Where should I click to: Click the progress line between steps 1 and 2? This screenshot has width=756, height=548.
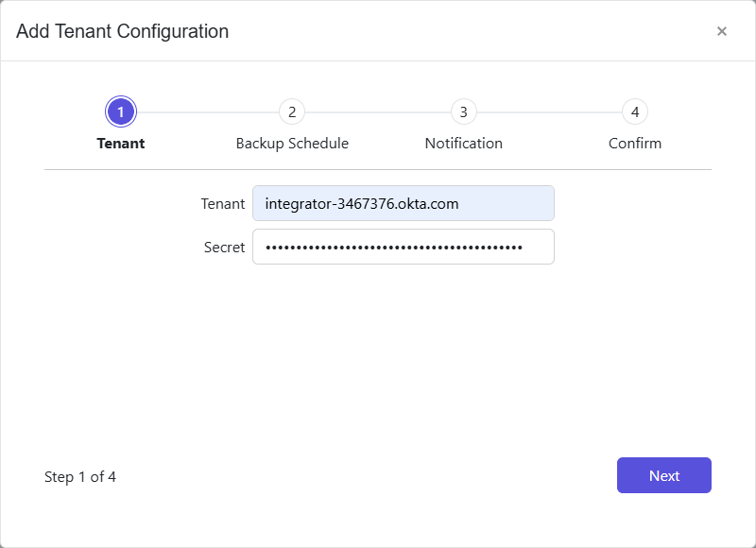click(206, 111)
